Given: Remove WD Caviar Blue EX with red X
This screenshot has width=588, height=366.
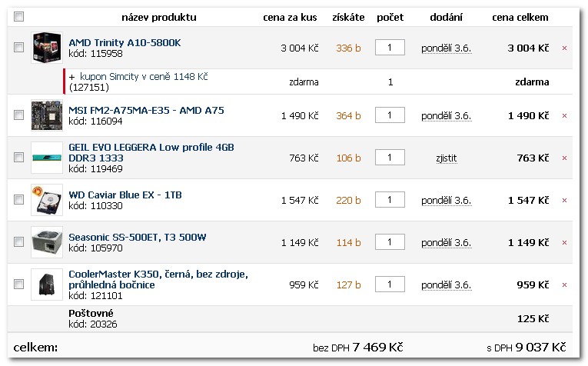Looking at the screenshot, I should pyautogui.click(x=564, y=201).
